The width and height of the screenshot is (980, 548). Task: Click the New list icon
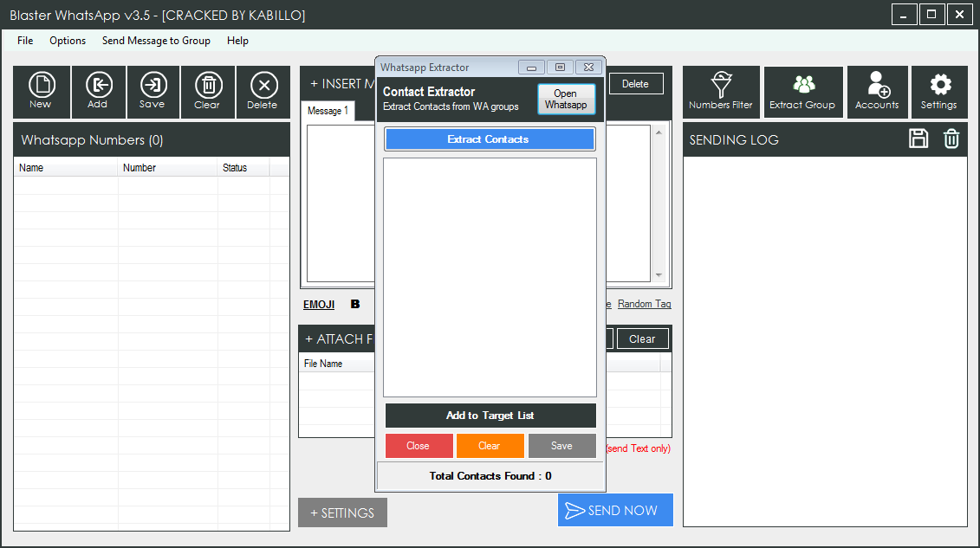[x=42, y=92]
